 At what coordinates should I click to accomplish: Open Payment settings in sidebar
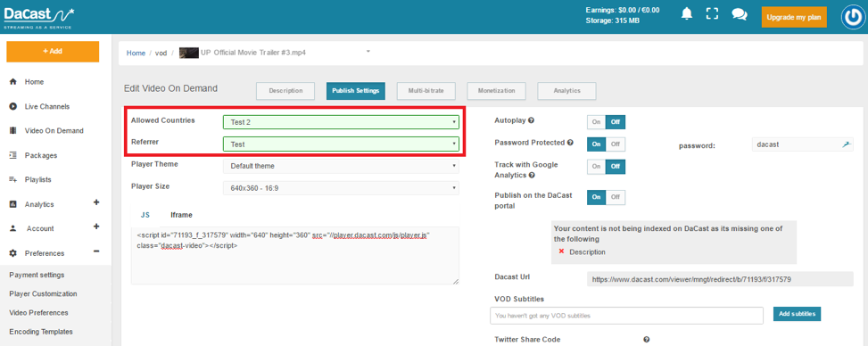[37, 276]
